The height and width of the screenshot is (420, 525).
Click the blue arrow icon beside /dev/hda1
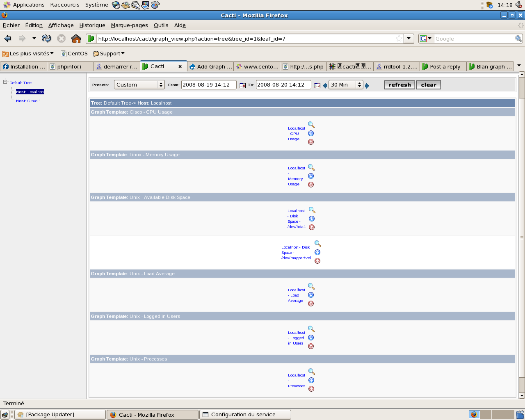point(312,219)
